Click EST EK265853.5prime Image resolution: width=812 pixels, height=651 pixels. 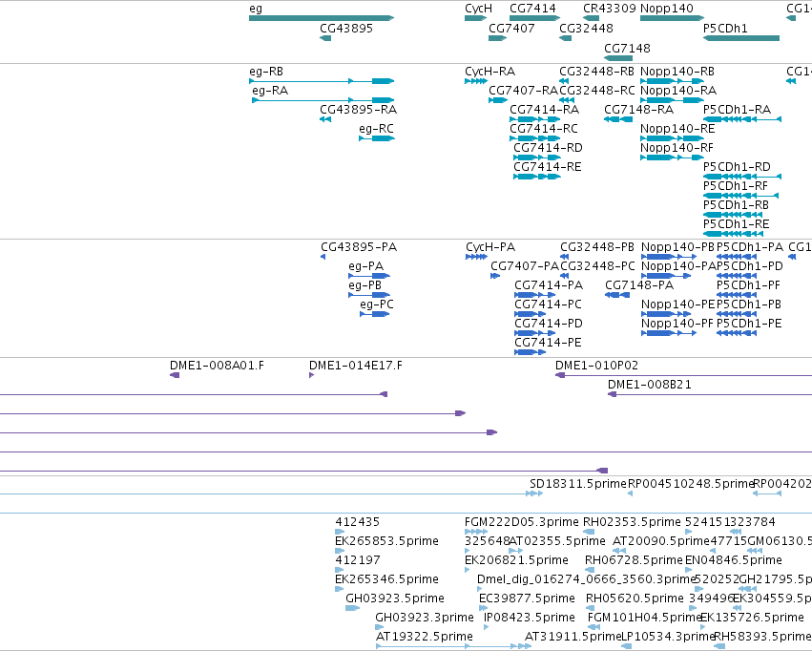click(x=386, y=542)
